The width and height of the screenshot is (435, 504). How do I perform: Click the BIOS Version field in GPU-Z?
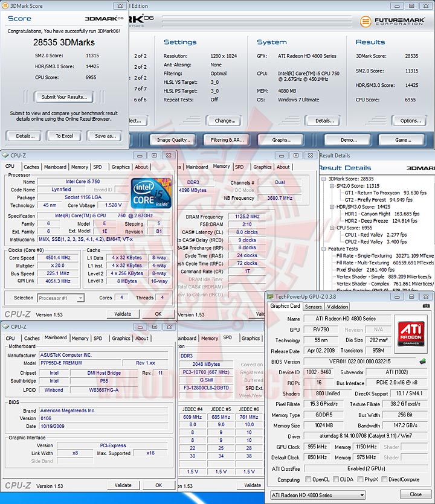pos(359,362)
